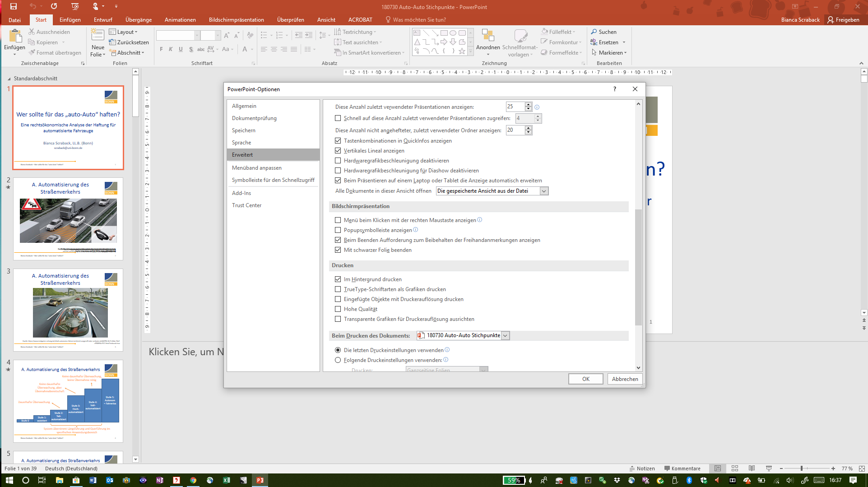Open Abschnitt dropdown in ribbon

coord(127,52)
